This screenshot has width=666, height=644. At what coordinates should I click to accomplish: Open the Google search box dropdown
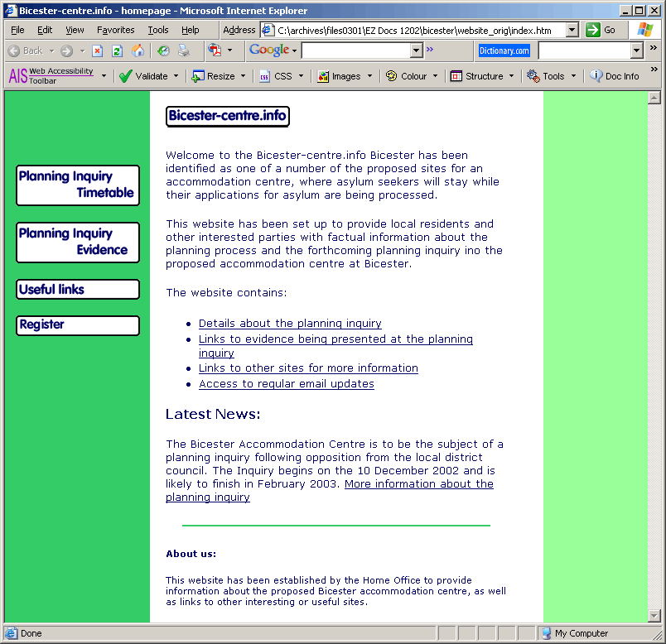click(416, 50)
